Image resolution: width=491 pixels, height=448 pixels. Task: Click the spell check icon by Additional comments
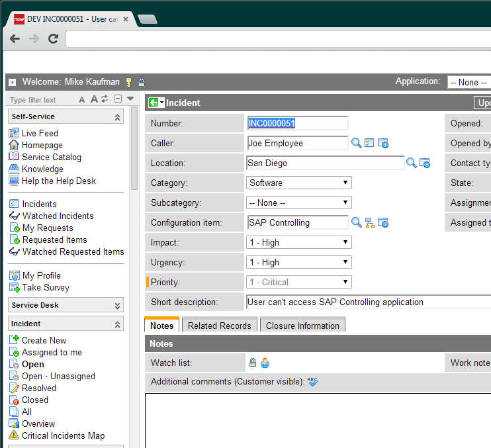tap(312, 382)
